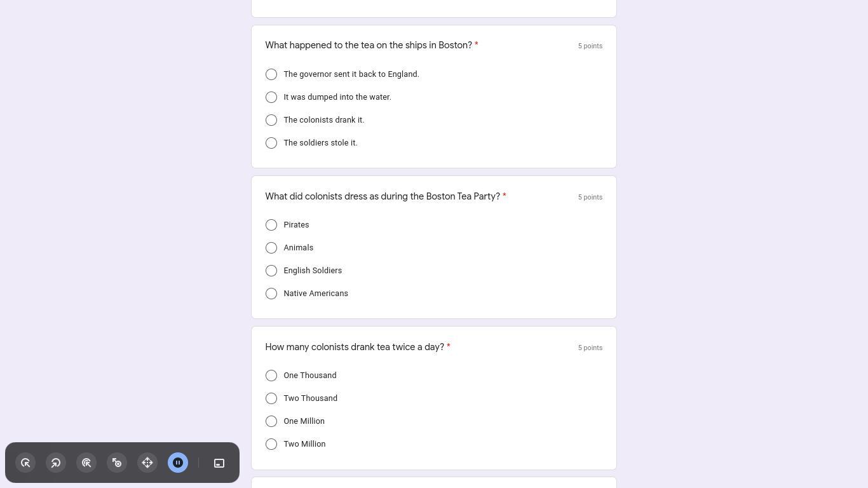Select the Pirates radio button

tap(271, 225)
